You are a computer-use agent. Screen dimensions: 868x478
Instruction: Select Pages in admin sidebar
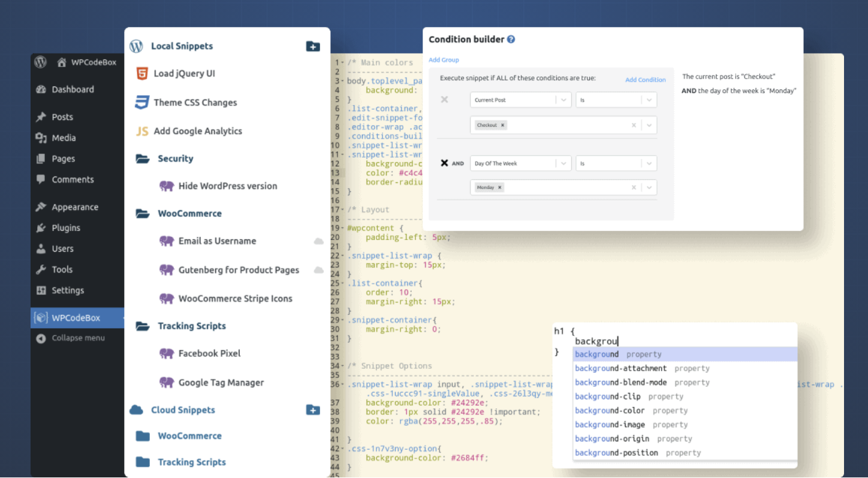click(63, 159)
